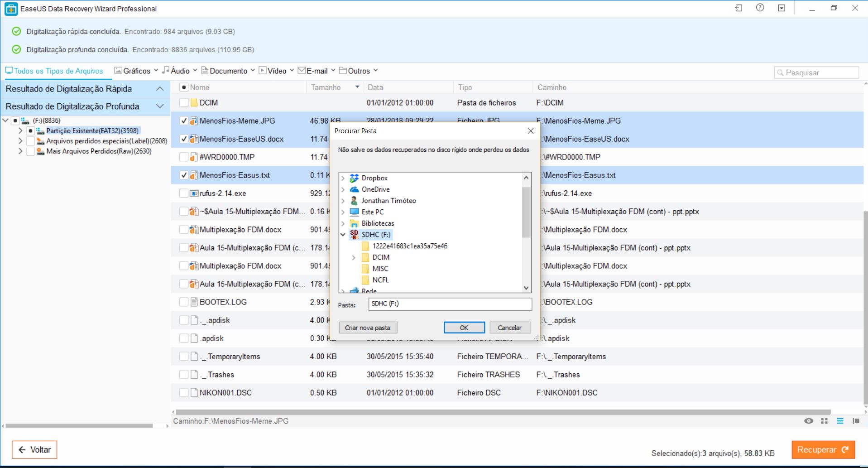Open the Documento filter menu
This screenshot has height=468, width=868.
pyautogui.click(x=228, y=71)
